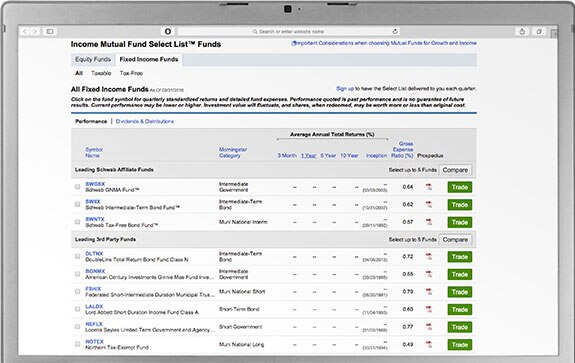Open the browser share icon
Screen dimensions: 575x363
(x=522, y=32)
